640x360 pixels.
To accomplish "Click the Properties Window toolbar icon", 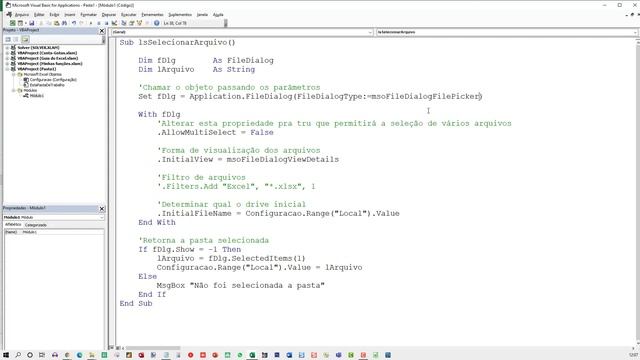I will click(x=131, y=23).
